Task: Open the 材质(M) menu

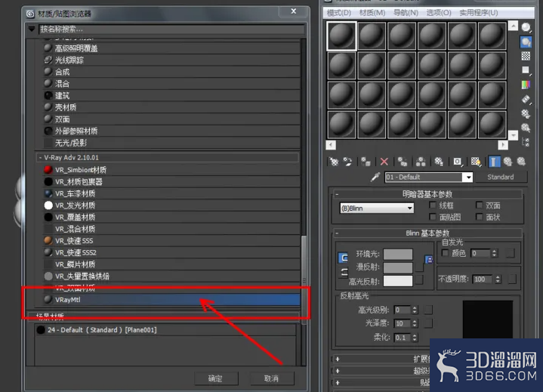Action: (x=372, y=13)
